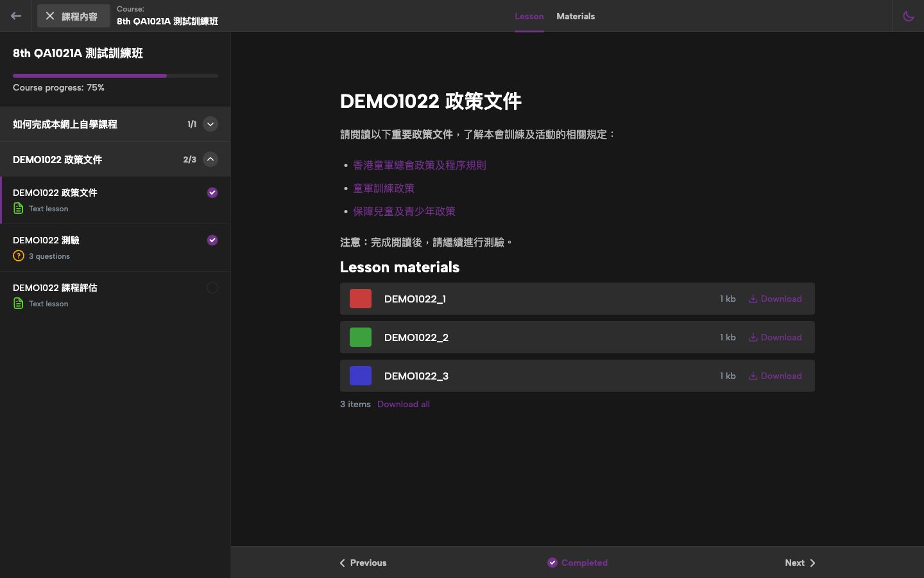The image size is (924, 578).
Task: Click the DEMO1022_1 file name
Action: 415,299
